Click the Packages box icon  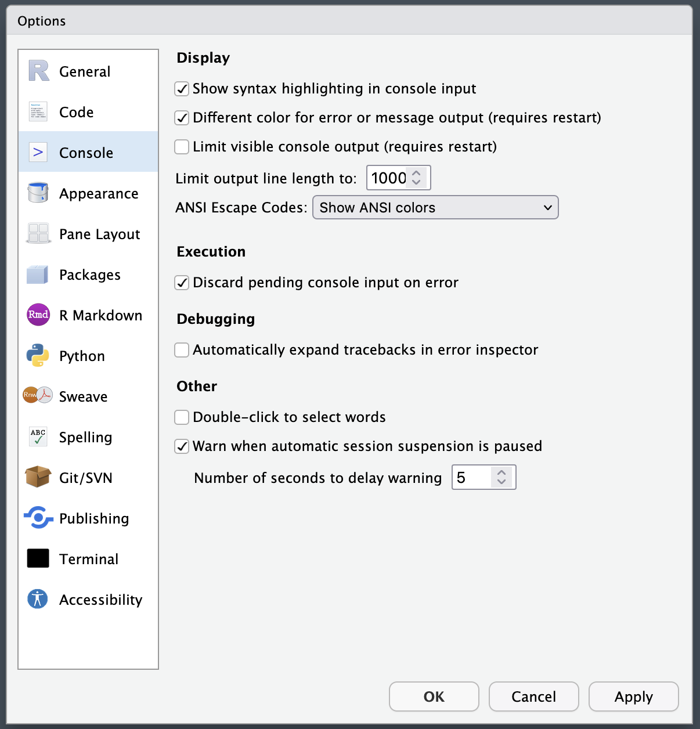[x=38, y=275]
